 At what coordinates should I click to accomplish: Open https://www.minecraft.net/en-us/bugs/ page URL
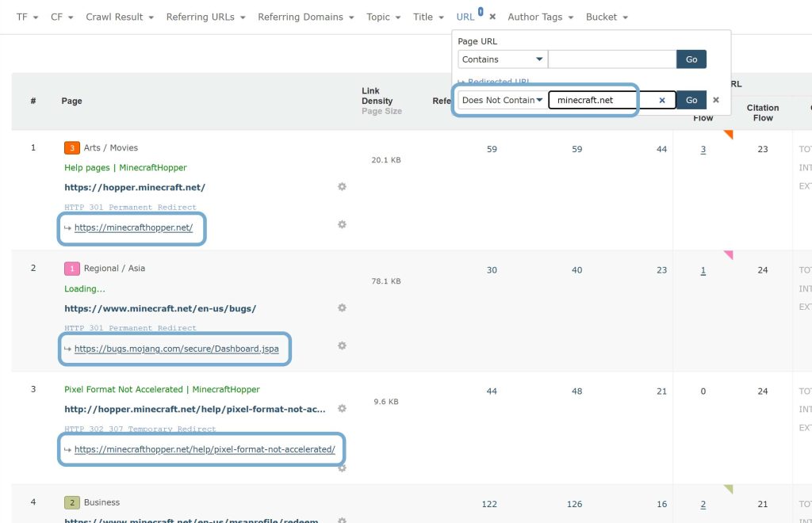[160, 309]
